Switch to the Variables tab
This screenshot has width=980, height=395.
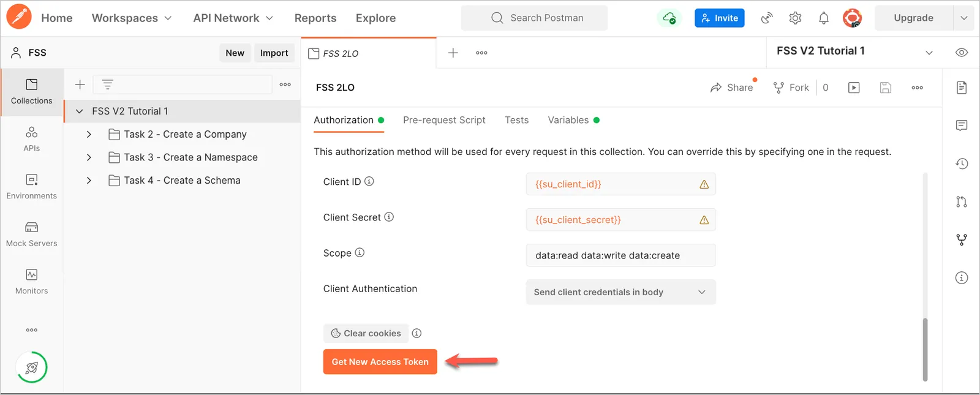click(573, 120)
